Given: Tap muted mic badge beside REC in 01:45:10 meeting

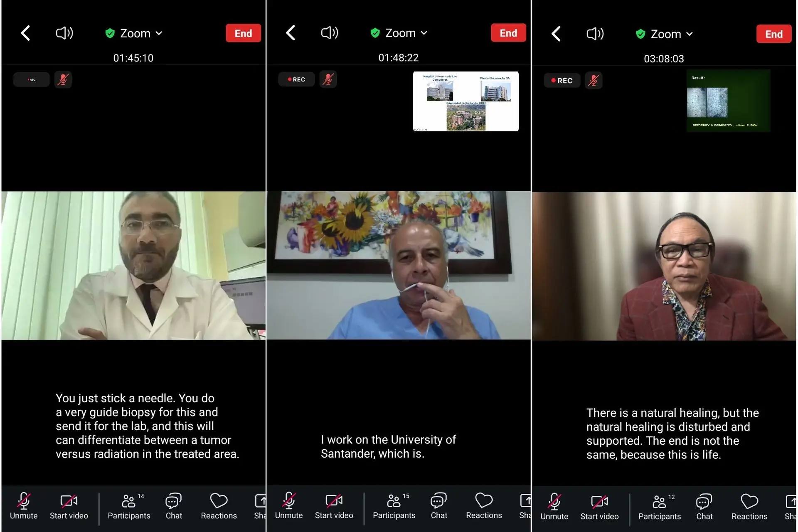Looking at the screenshot, I should 63,79.
